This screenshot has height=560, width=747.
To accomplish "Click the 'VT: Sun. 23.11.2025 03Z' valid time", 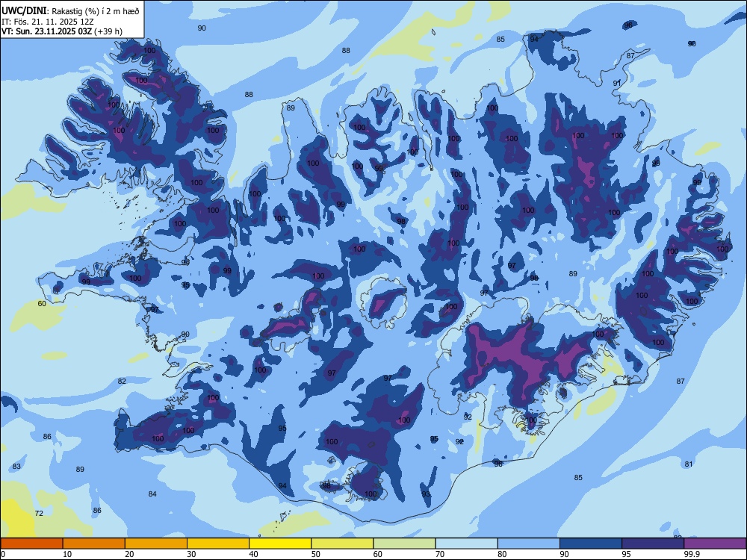I will [47, 31].
